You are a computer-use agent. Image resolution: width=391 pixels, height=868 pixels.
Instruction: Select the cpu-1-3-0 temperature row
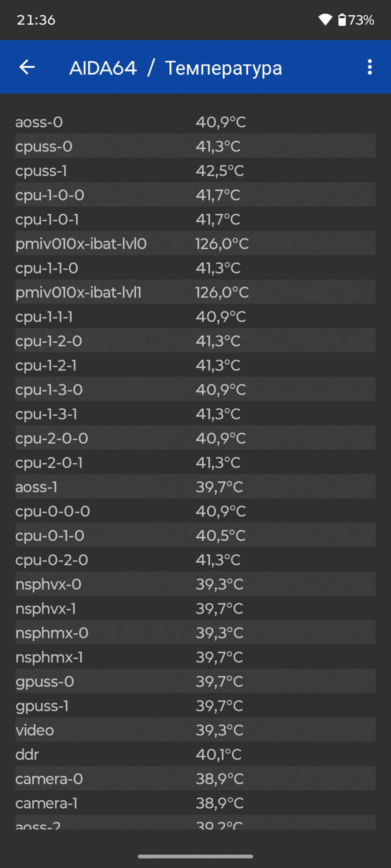[195, 390]
